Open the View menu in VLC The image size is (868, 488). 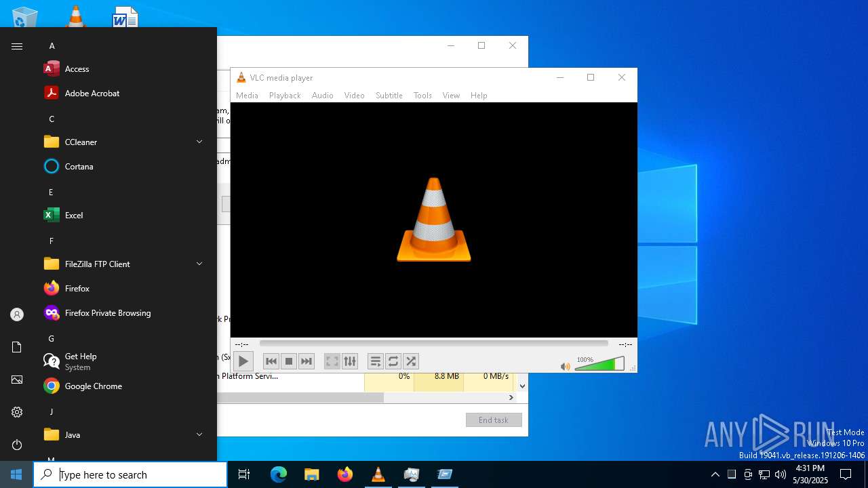click(452, 96)
